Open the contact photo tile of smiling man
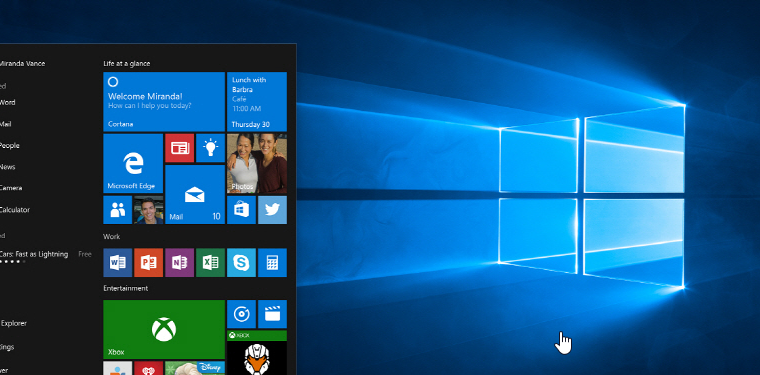Image resolution: width=760 pixels, height=375 pixels. [148, 210]
